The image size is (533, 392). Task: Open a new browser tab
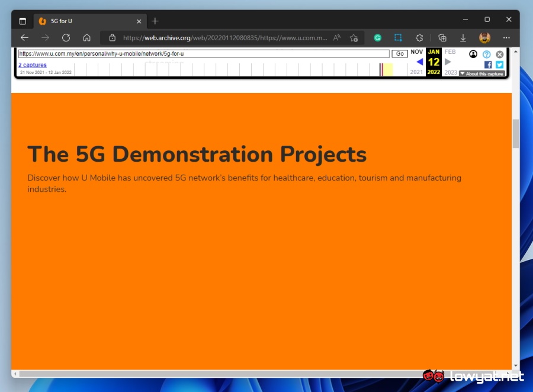coord(155,21)
